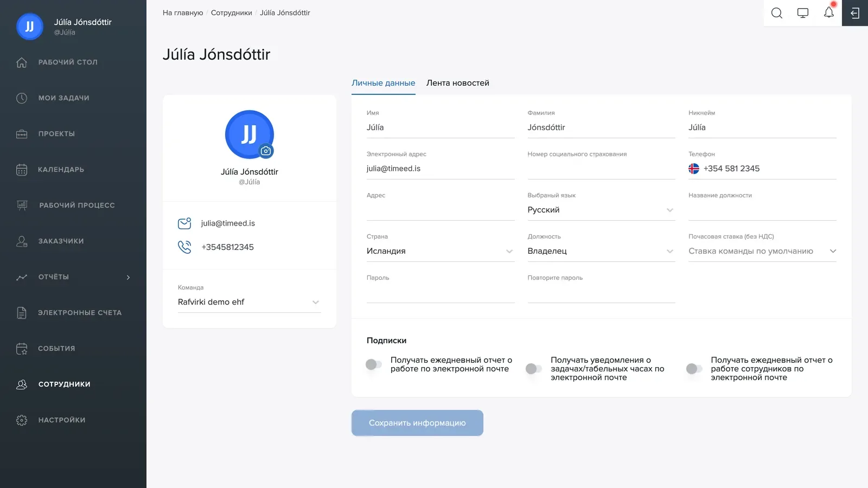
Task: Go to На главную breadcrumb link
Action: [183, 12]
